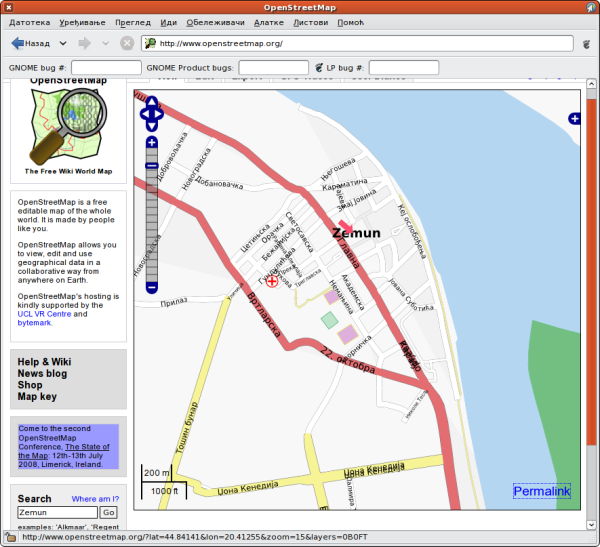
Task: Click the browser activity throbber icon
Action: click(x=586, y=44)
